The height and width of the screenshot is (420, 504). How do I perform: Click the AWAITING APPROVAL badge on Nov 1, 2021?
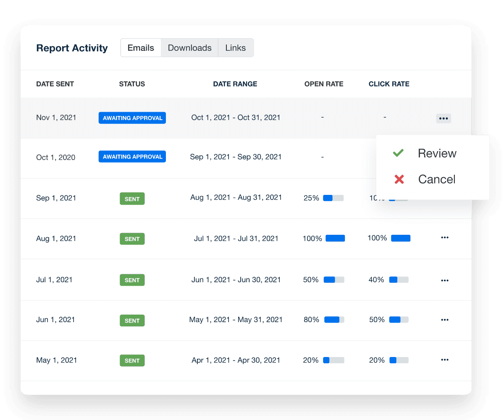132,118
